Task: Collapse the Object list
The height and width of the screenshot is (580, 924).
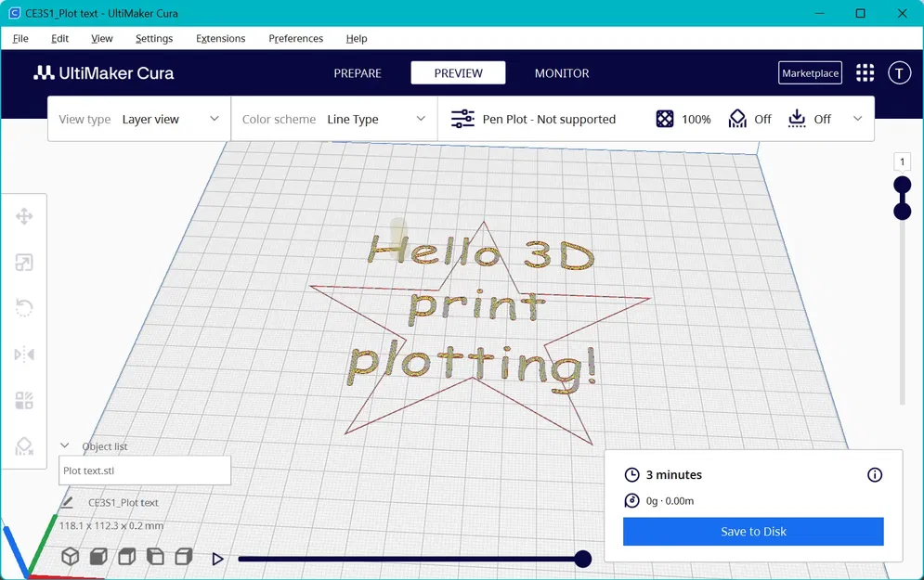Action: (65, 445)
